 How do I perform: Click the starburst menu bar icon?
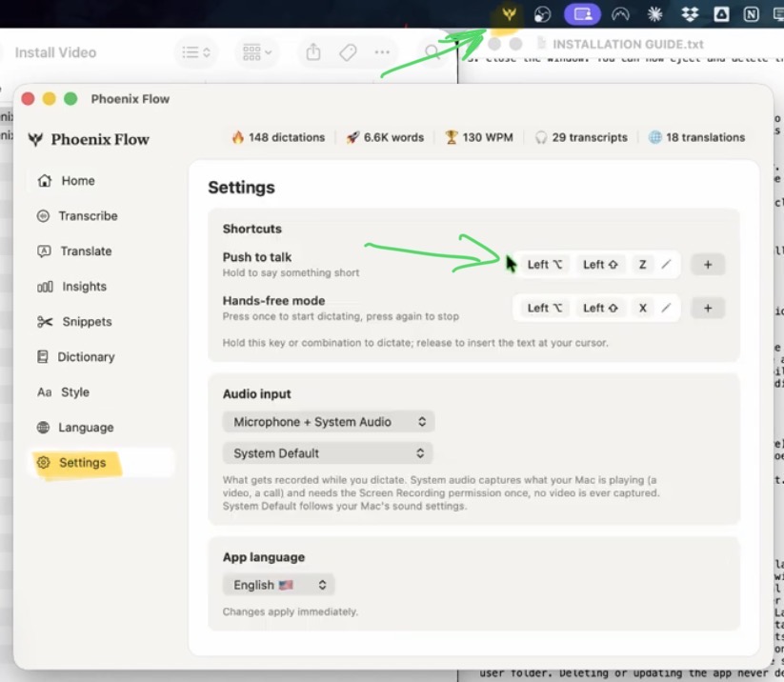654,14
